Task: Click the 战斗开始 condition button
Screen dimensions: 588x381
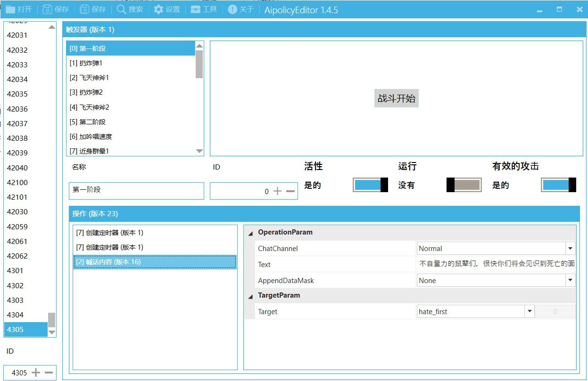Action: point(396,98)
